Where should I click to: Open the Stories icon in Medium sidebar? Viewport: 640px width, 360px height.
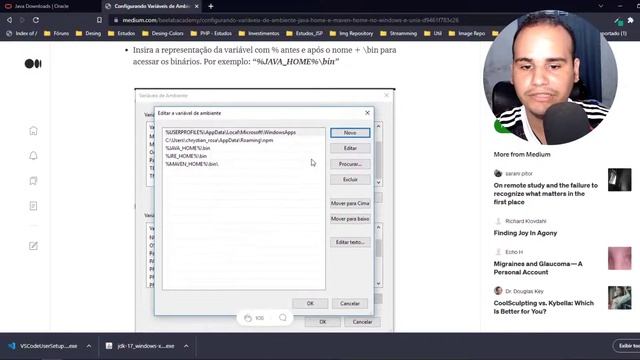coord(33,206)
